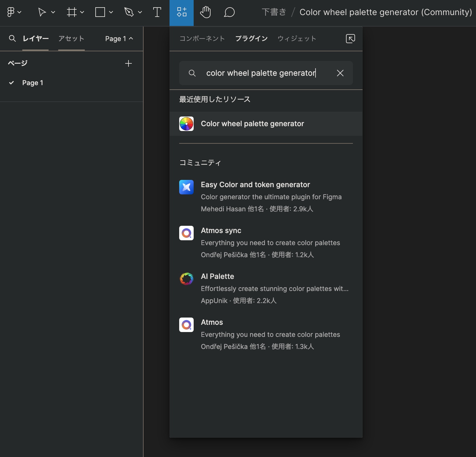This screenshot has width=476, height=457.
Task: Collapse the Page 1 page selector
Action: tap(119, 39)
